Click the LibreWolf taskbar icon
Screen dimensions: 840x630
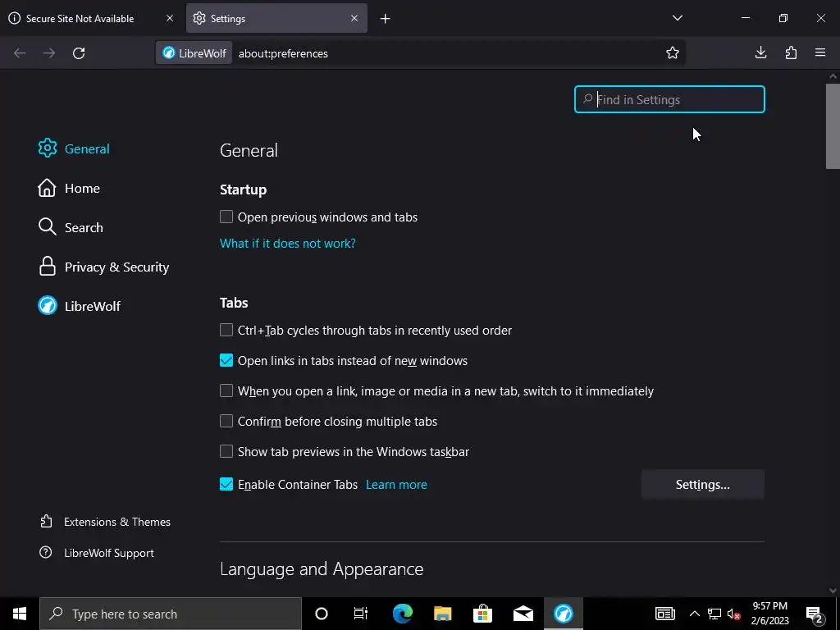pyautogui.click(x=563, y=614)
